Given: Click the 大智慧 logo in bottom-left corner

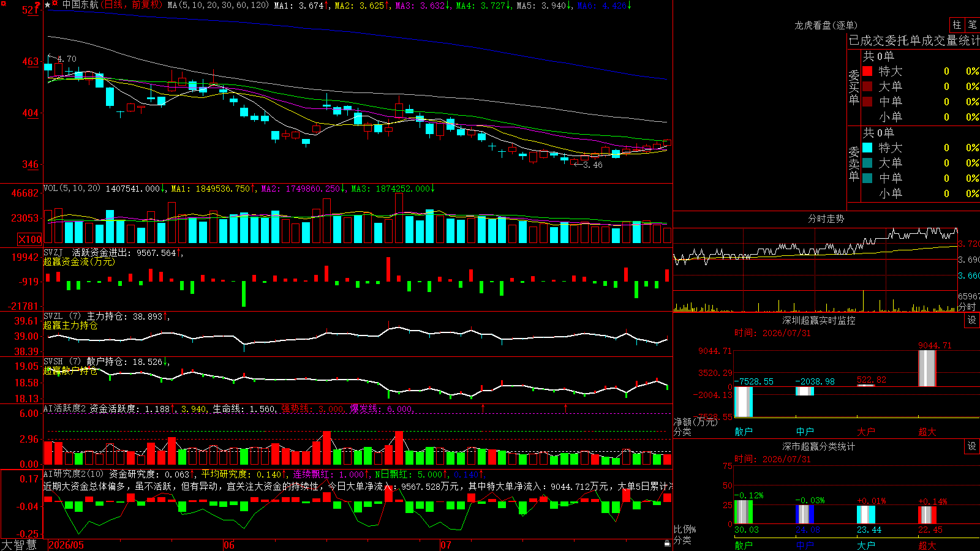Looking at the screenshot, I should (19, 545).
